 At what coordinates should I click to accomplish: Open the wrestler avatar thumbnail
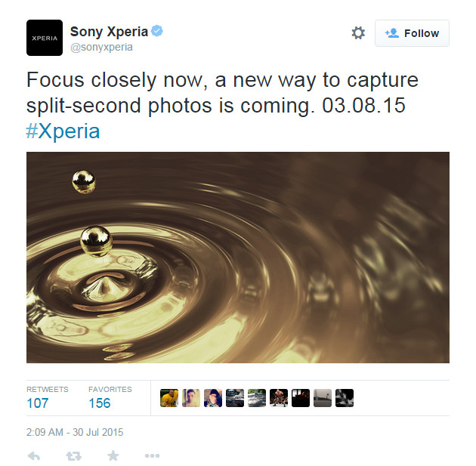(279, 398)
